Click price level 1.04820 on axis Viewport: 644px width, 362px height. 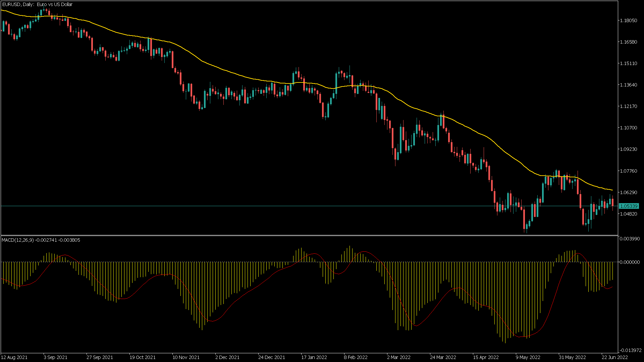(628, 214)
